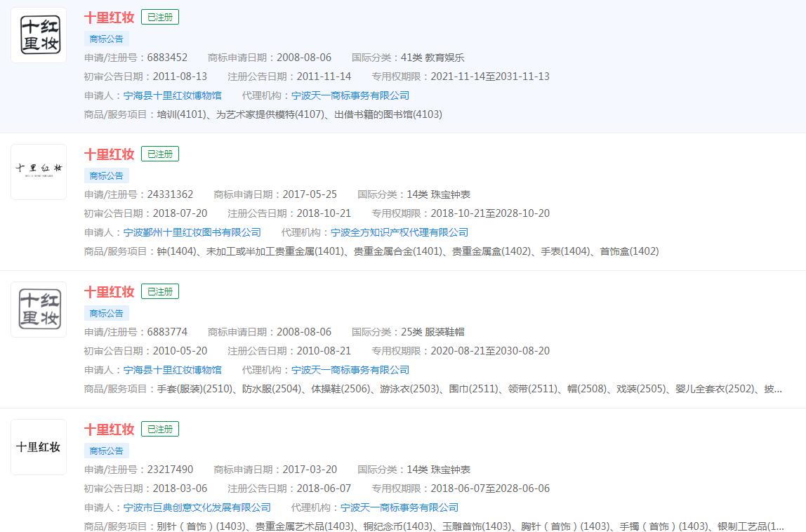Viewport: 806px width, 532px height.
Task: Click registration number 6883774
Action: (x=167, y=331)
